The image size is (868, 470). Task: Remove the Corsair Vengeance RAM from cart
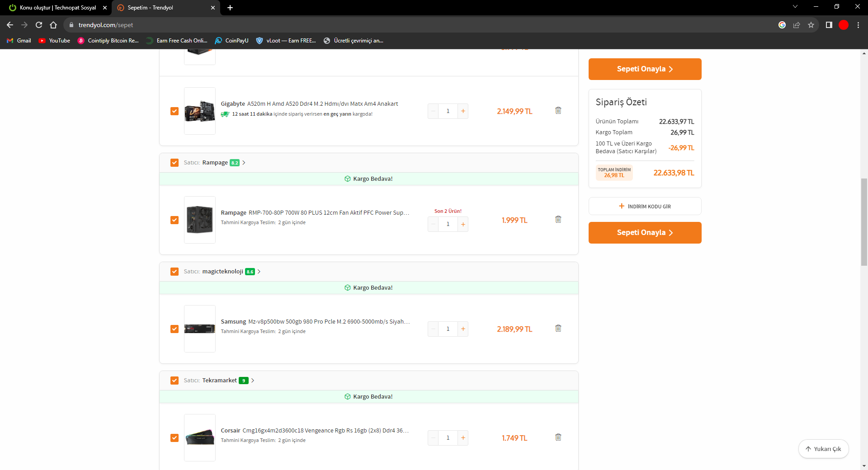(558, 437)
